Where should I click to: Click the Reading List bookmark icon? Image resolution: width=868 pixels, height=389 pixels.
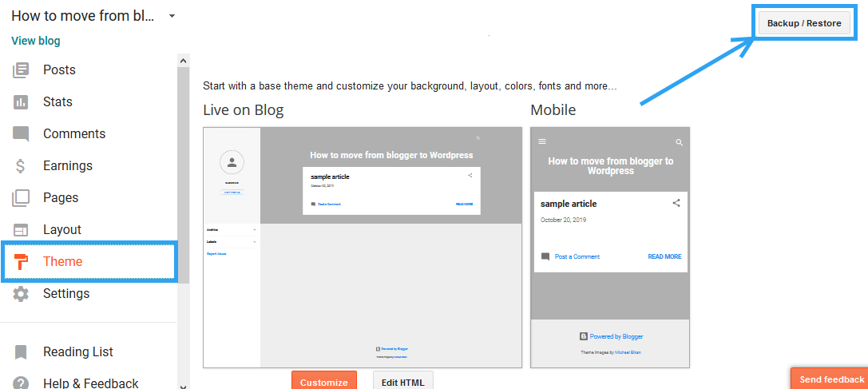(21, 352)
